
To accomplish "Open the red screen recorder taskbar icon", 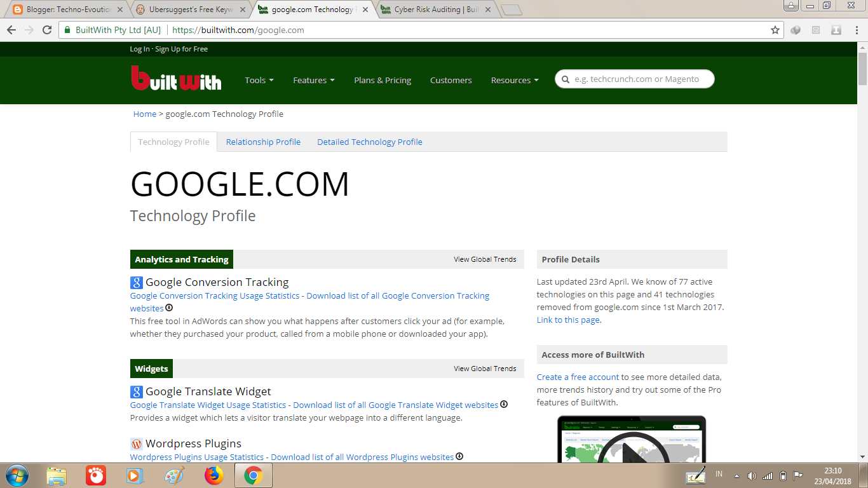I will [96, 475].
